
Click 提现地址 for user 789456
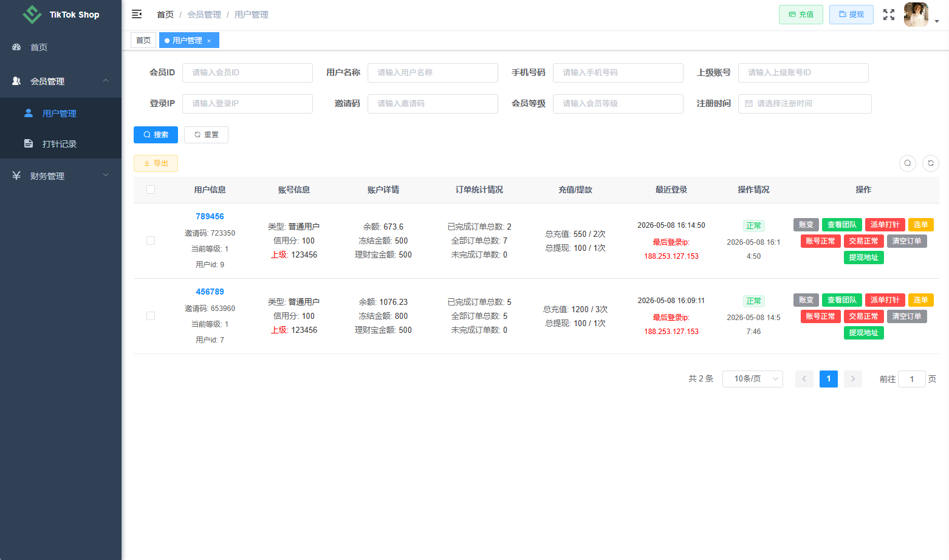(x=863, y=258)
